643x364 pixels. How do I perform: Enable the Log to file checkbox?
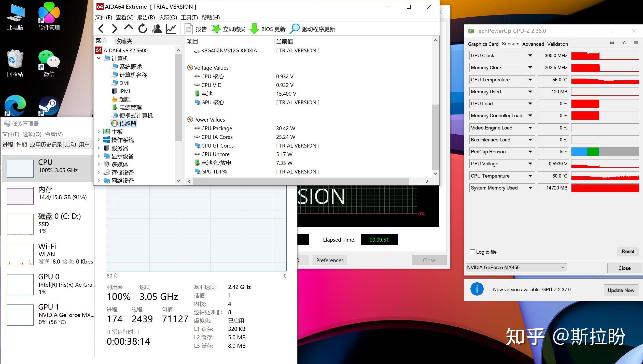pyautogui.click(x=472, y=252)
